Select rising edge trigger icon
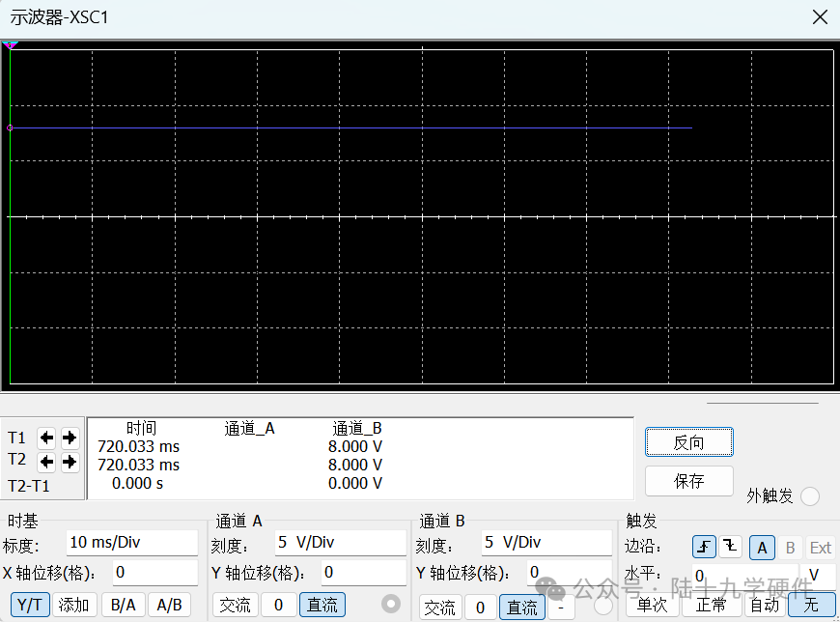 704,548
